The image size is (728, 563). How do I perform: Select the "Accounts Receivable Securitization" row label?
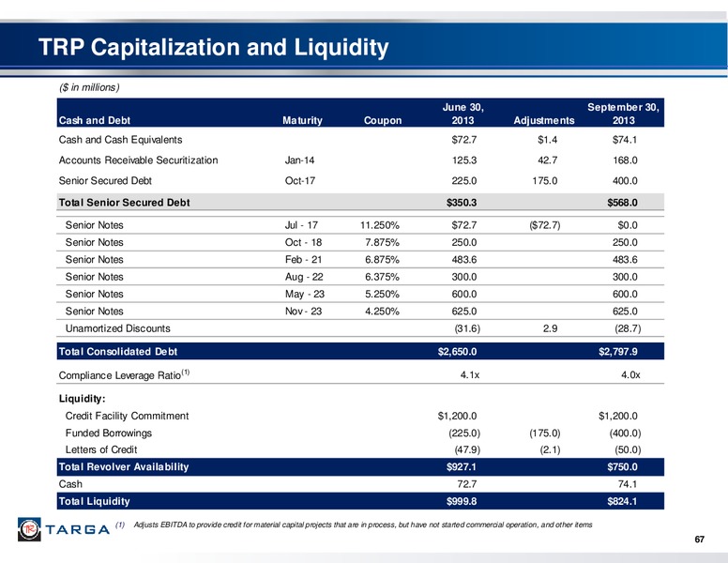(x=138, y=160)
